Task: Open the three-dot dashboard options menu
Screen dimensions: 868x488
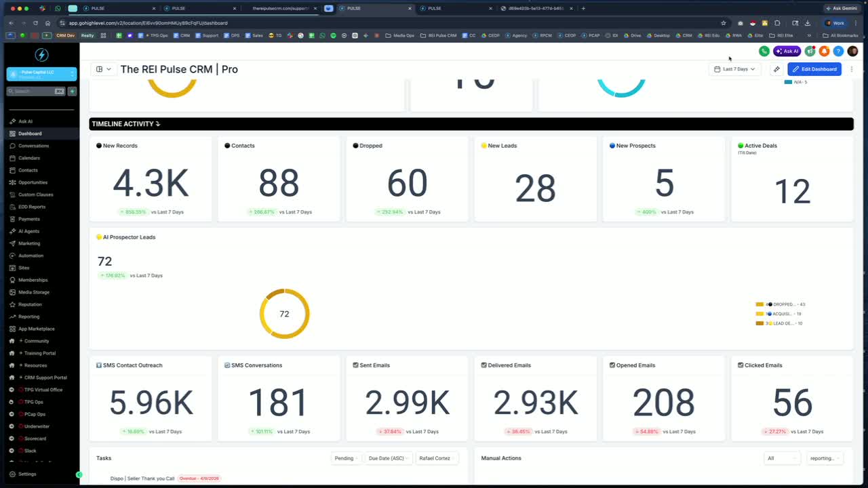Action: click(852, 69)
